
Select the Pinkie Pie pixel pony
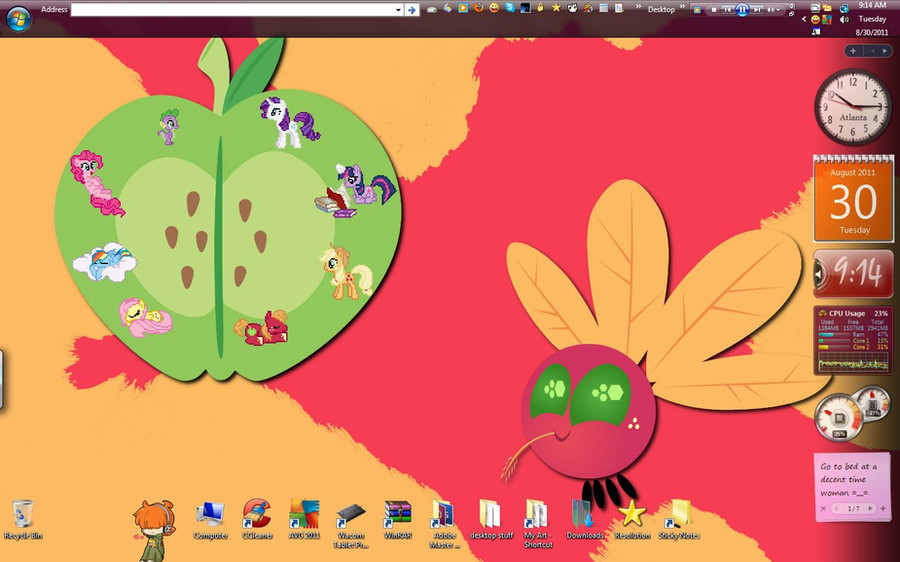[96, 184]
